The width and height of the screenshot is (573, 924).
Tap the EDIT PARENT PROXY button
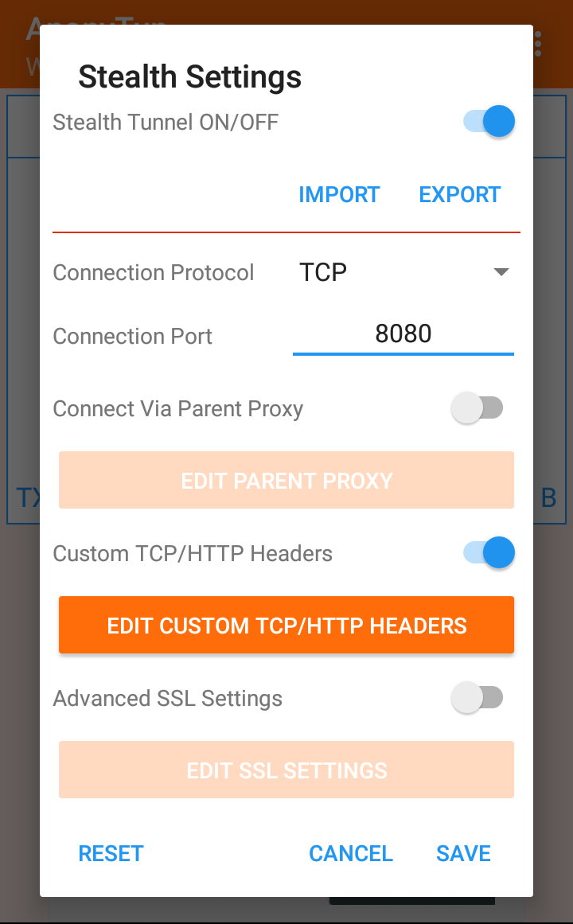point(286,481)
